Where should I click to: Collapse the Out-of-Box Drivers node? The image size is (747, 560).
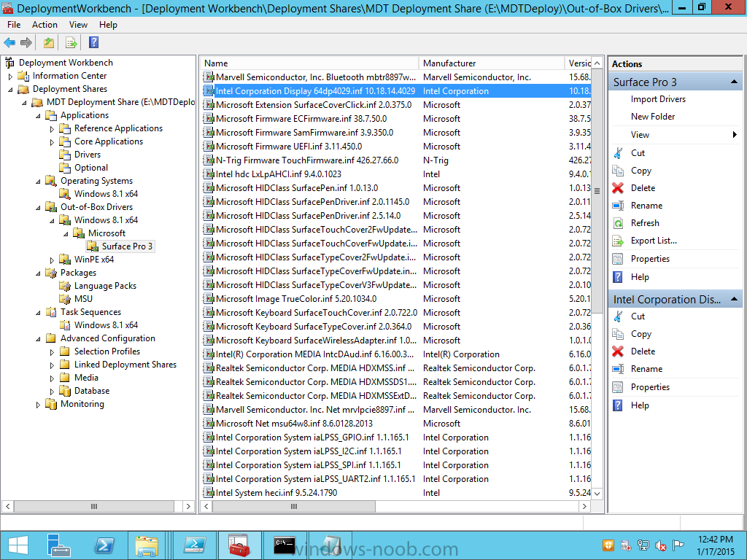38,207
